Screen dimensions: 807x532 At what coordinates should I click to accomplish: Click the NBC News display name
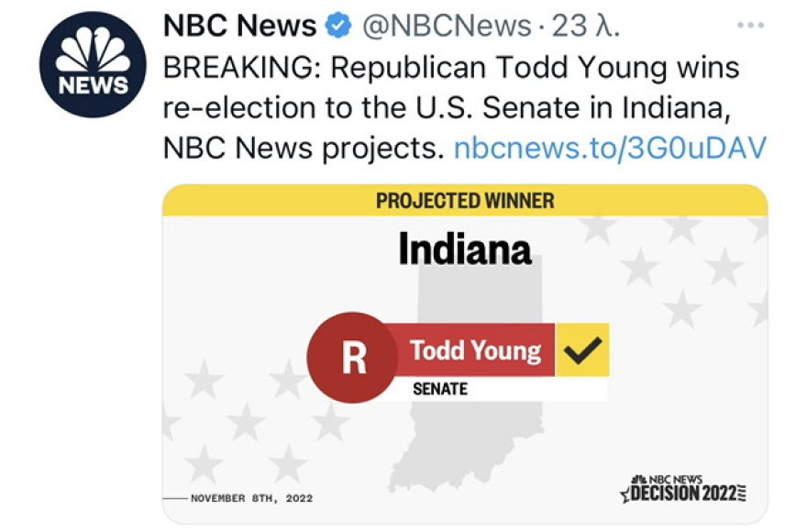point(239,27)
